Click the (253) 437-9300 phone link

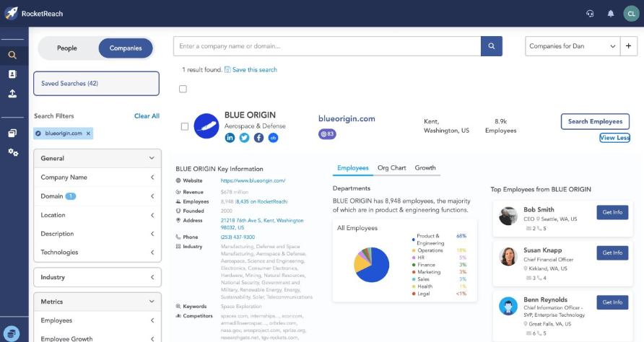(x=238, y=237)
